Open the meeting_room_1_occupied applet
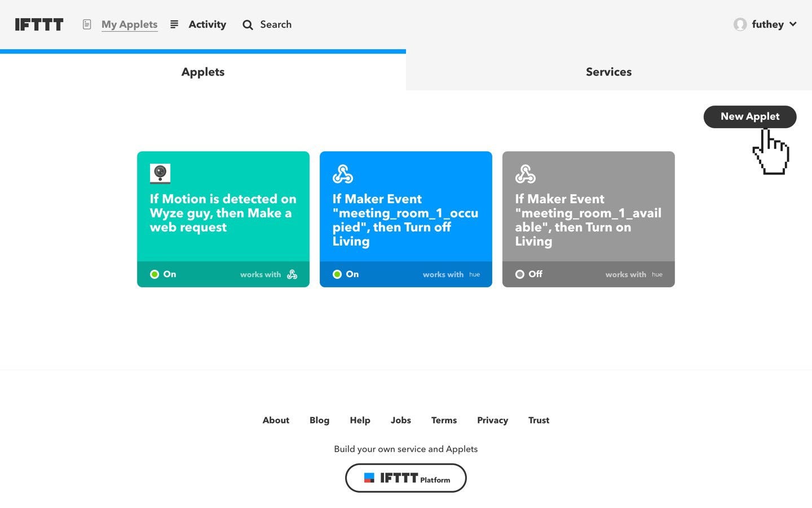812x508 pixels. point(405,220)
